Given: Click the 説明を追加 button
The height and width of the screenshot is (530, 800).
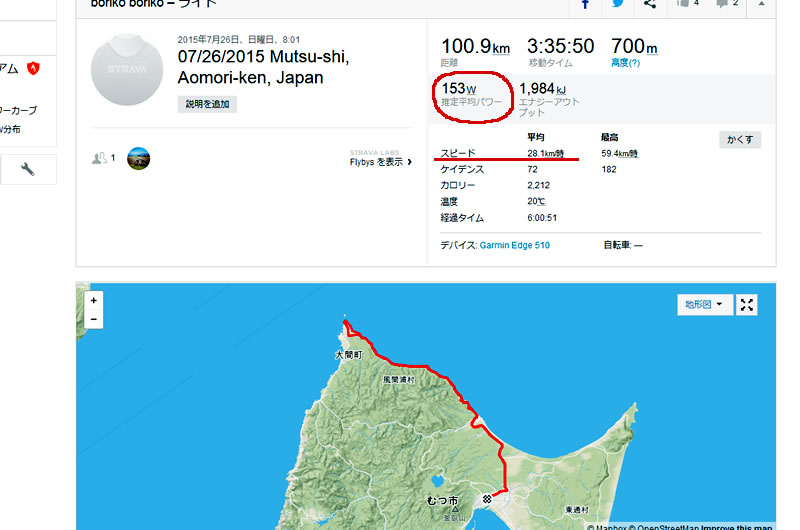Looking at the screenshot, I should point(207,104).
